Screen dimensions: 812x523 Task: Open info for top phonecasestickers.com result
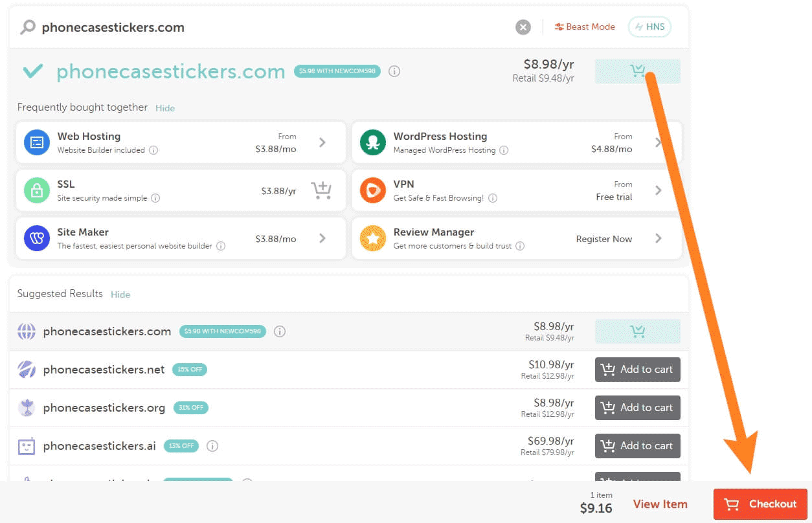coord(394,71)
